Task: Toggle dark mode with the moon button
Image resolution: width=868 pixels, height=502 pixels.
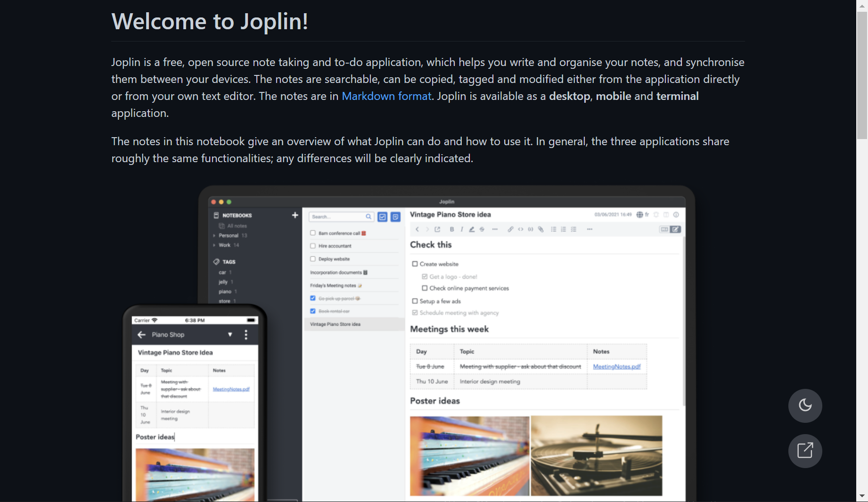Action: [x=805, y=405]
